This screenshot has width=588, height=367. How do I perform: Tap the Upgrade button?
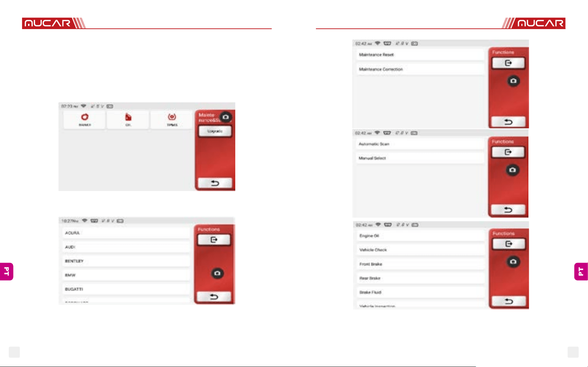[x=215, y=131]
